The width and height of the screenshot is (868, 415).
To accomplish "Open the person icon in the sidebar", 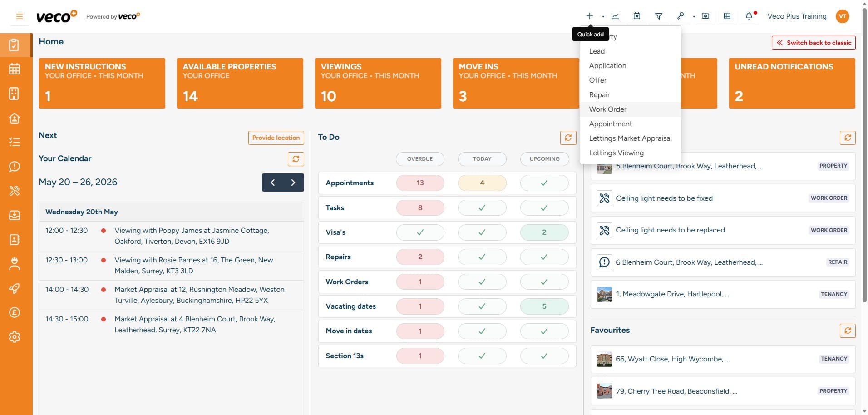I will 15,264.
